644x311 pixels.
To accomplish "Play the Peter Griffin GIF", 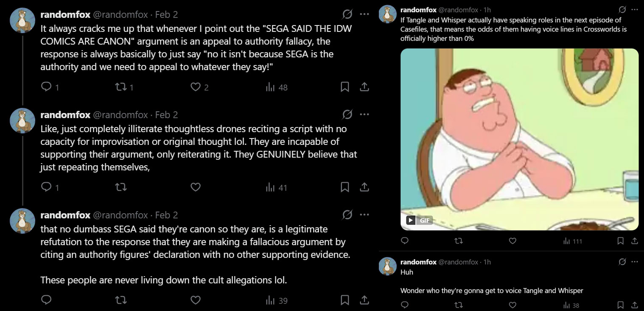I will (411, 220).
